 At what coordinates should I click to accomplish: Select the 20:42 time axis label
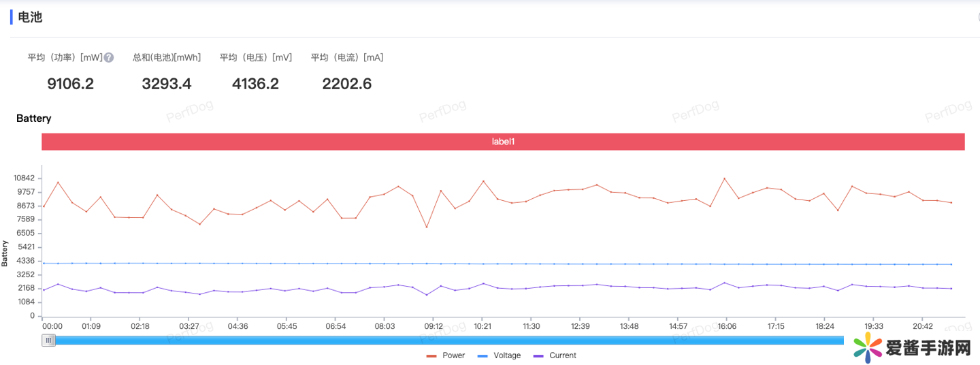coord(922,327)
